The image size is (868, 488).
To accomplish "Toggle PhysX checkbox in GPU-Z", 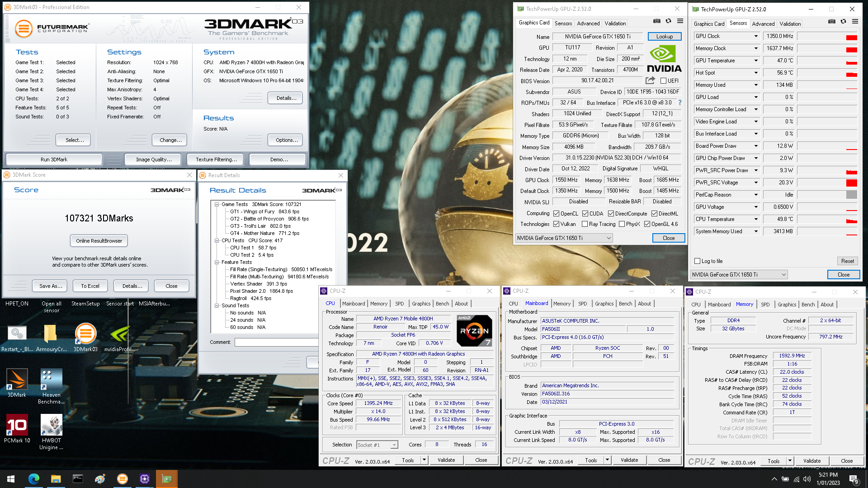I will (622, 224).
